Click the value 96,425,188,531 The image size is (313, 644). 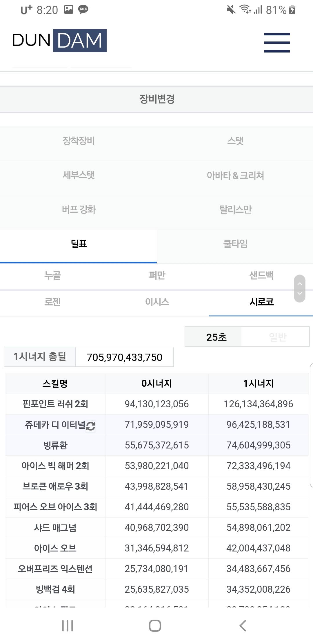tap(259, 425)
